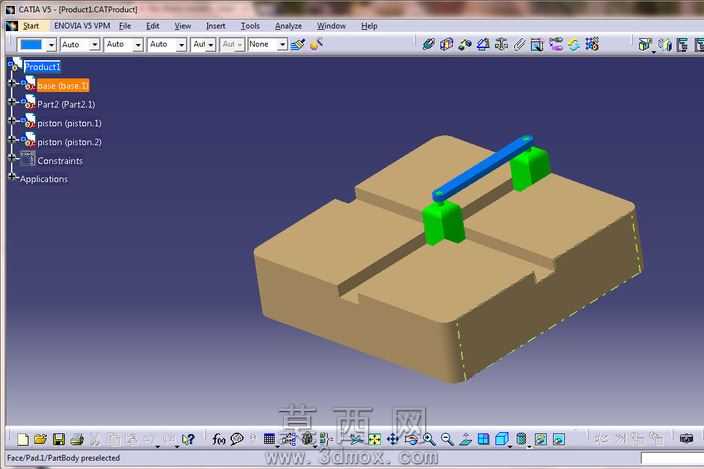Open the Analyze menu
The height and width of the screenshot is (469, 704).
288,26
